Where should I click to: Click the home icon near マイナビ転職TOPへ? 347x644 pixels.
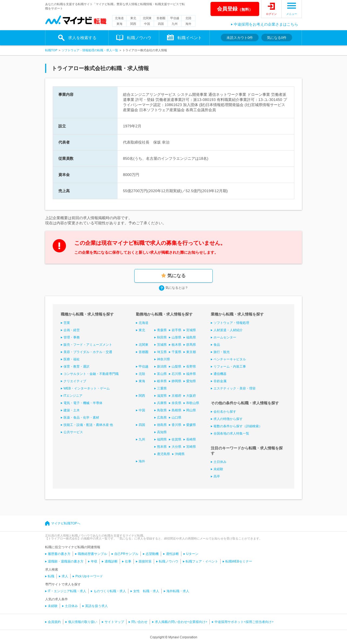[47, 523]
